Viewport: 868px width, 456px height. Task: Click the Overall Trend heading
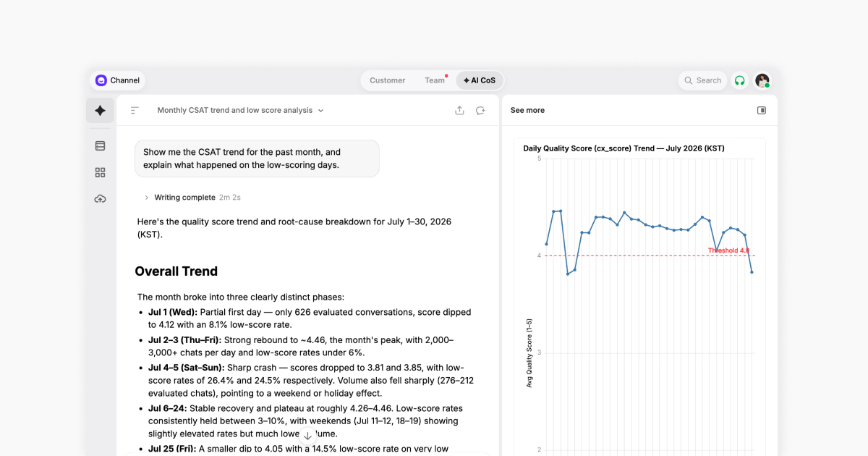(x=176, y=271)
